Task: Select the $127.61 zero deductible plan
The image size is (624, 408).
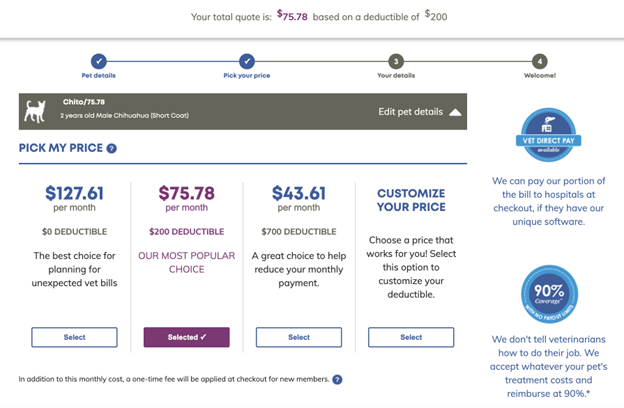Action: tap(75, 337)
